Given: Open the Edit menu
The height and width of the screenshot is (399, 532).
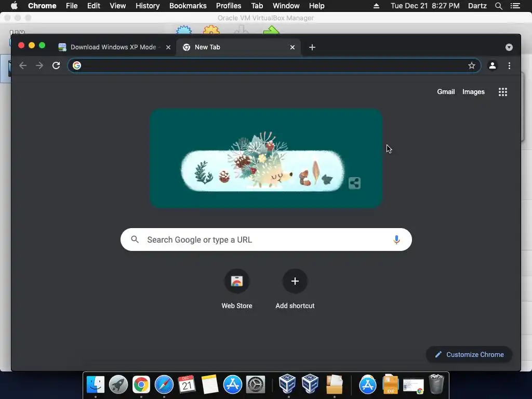Looking at the screenshot, I should tap(94, 6).
